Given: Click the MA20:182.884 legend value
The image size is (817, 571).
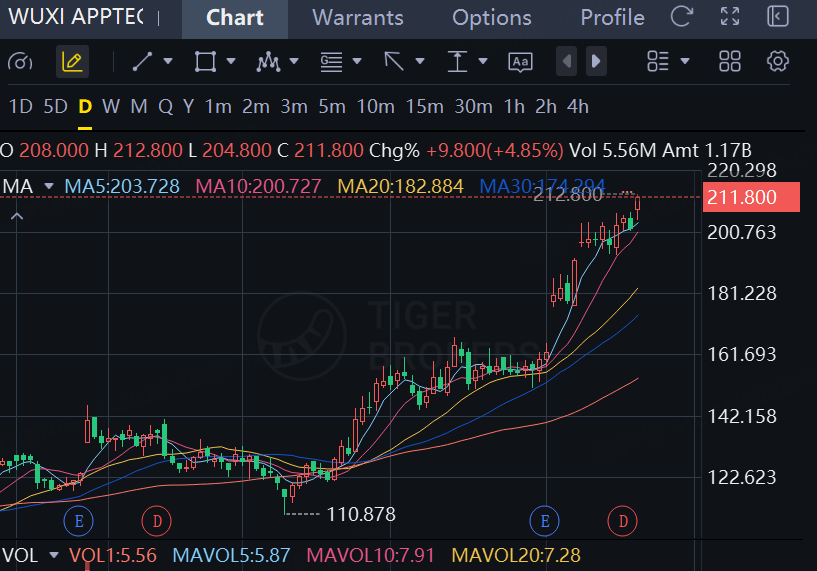Looking at the screenshot, I should (x=400, y=186).
